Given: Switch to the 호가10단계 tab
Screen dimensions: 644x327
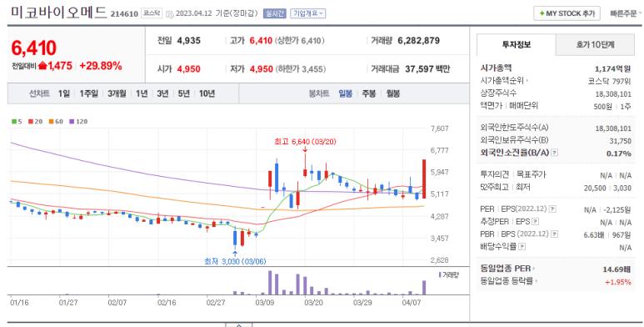Looking at the screenshot, I should (x=595, y=45).
